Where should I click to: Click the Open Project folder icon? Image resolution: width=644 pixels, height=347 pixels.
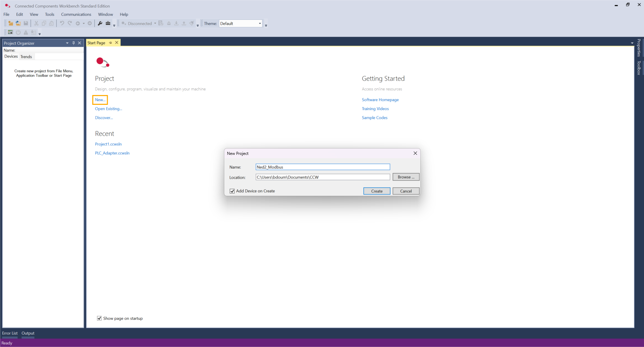[18, 24]
